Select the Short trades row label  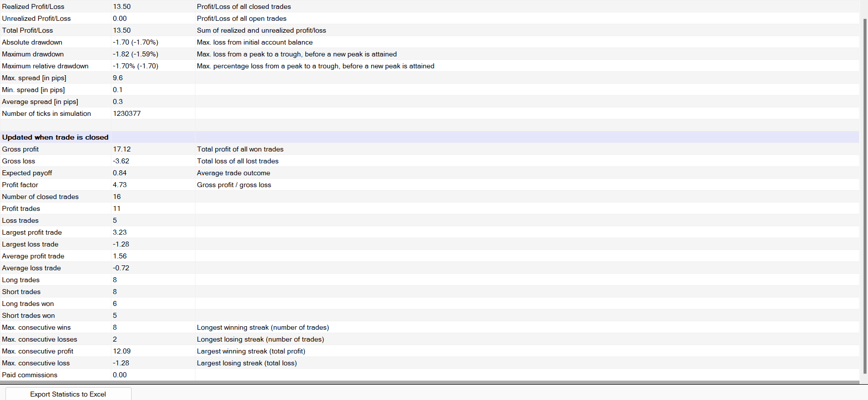point(21,292)
